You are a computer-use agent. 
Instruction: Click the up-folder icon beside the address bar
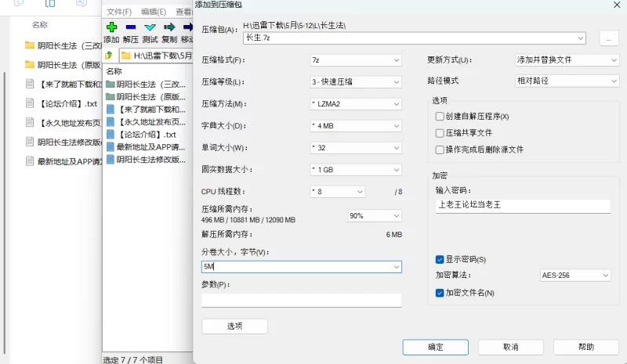110,56
